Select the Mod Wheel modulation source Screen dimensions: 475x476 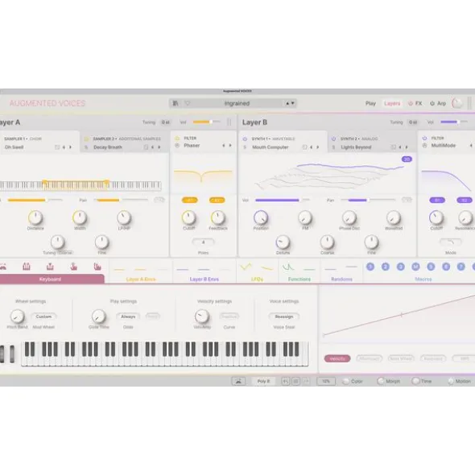pos(401,359)
